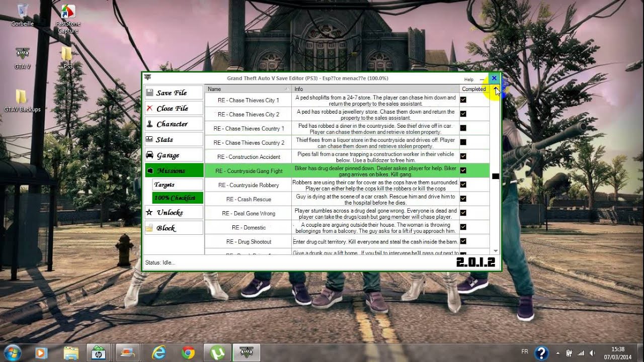This screenshot has width=644, height=362.
Task: Click the power battery tray icon
Action: (569, 353)
